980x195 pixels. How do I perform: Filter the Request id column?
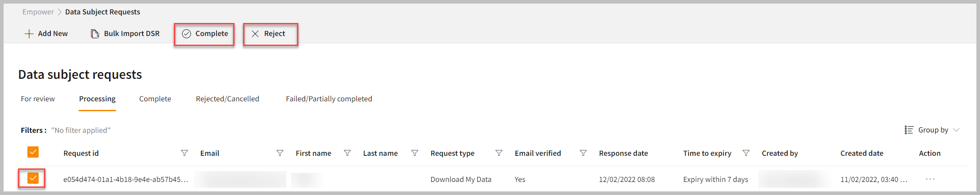(x=184, y=153)
